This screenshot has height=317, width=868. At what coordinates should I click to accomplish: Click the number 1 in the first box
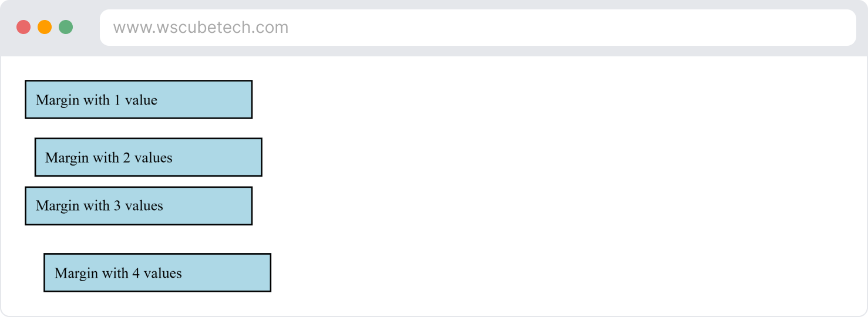pyautogui.click(x=117, y=100)
